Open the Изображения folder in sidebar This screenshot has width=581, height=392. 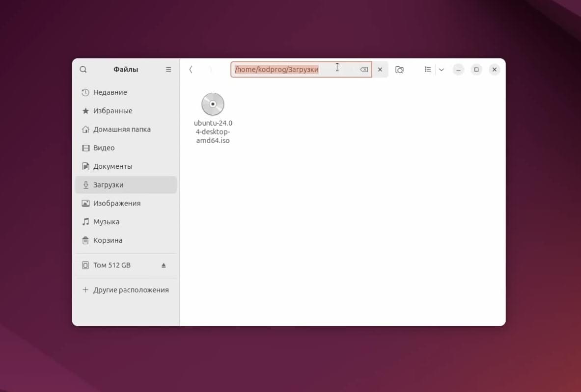[x=126, y=203]
